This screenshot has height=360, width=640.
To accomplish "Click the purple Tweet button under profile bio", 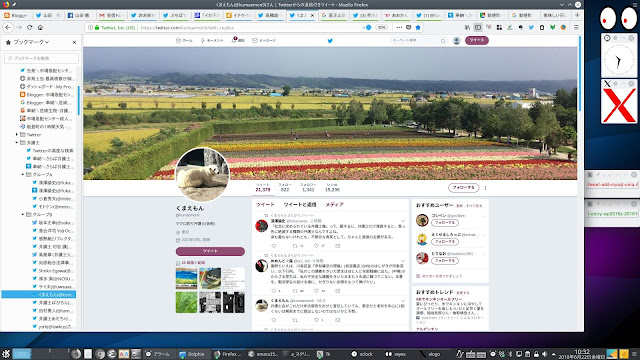I will tap(210, 251).
